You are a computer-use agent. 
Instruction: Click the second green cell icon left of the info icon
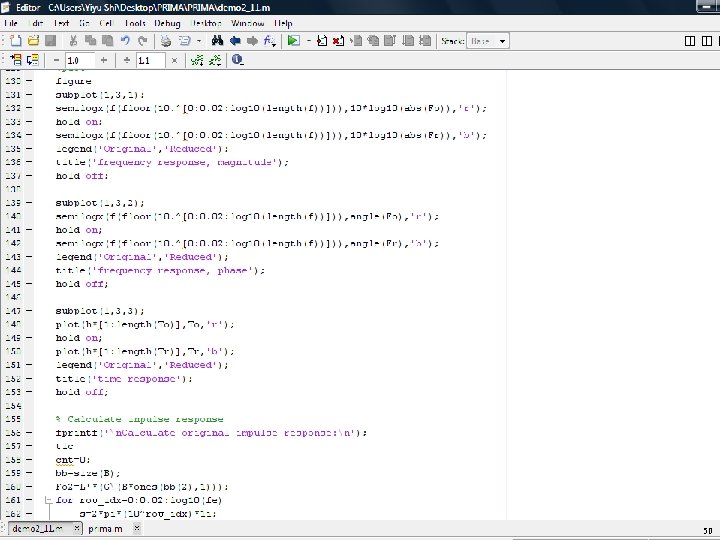215,60
